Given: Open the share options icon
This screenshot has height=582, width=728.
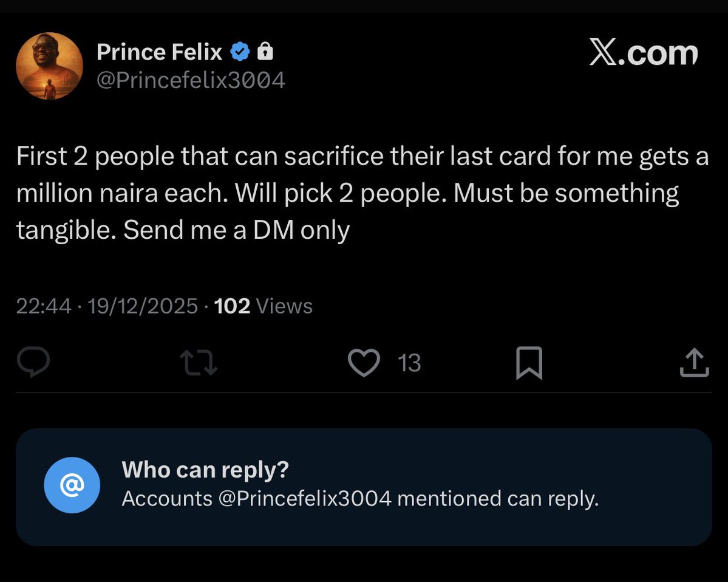Looking at the screenshot, I should [x=694, y=363].
